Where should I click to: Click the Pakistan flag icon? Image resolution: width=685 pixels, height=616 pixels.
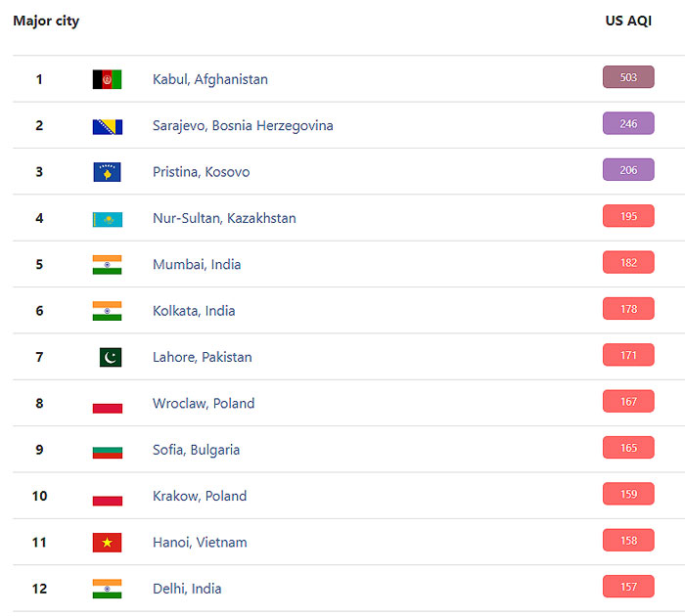(111, 357)
